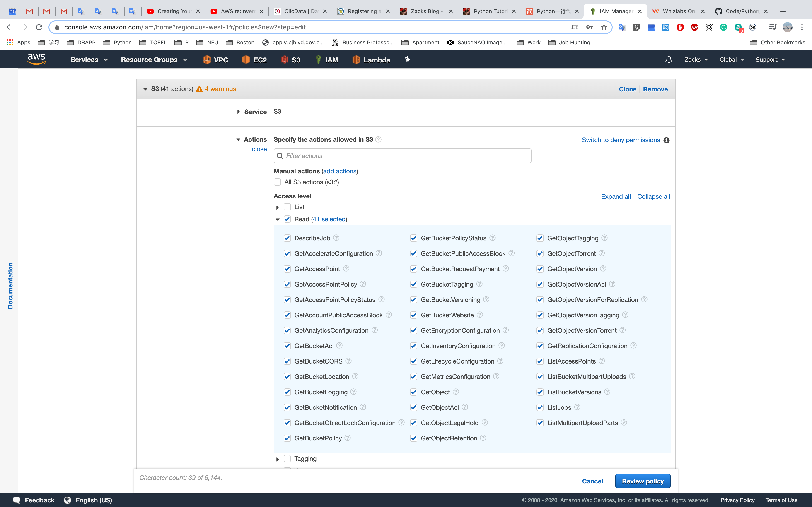Uncheck the GetBucketPolicy action

click(x=287, y=438)
